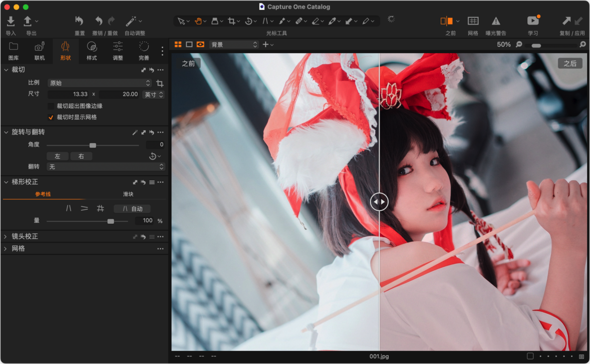Enable crop outside image edge checkbox
Screen dimensions: 590x364
point(51,107)
